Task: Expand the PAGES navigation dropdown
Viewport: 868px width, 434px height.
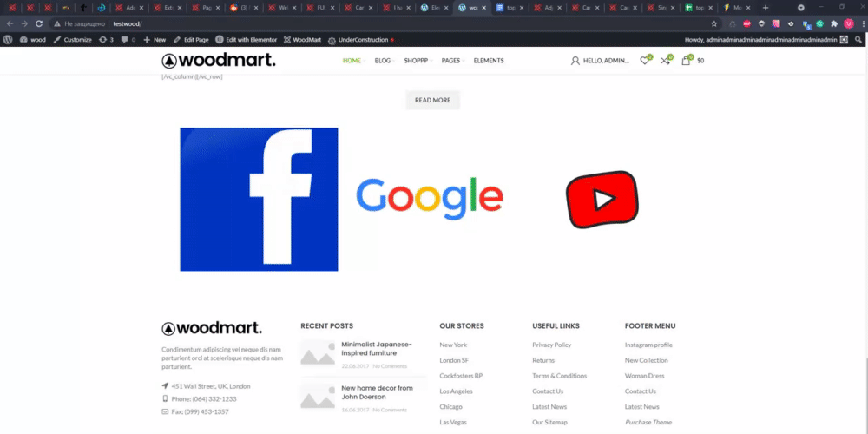Action: [x=453, y=61]
